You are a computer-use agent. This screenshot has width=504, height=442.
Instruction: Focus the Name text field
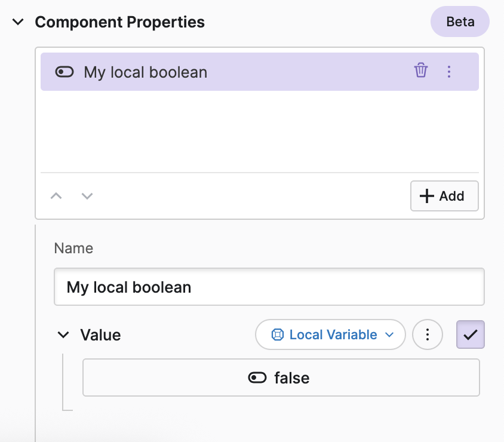pos(269,287)
